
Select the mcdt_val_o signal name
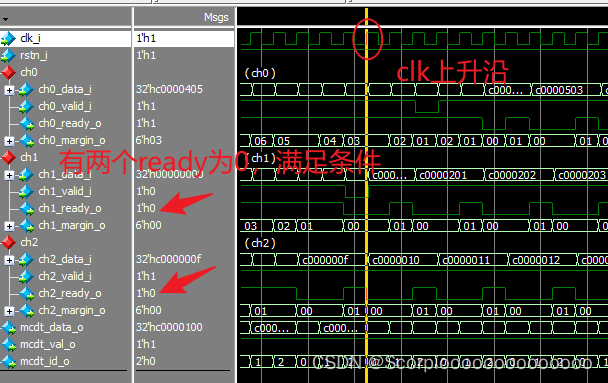[x=48, y=345]
